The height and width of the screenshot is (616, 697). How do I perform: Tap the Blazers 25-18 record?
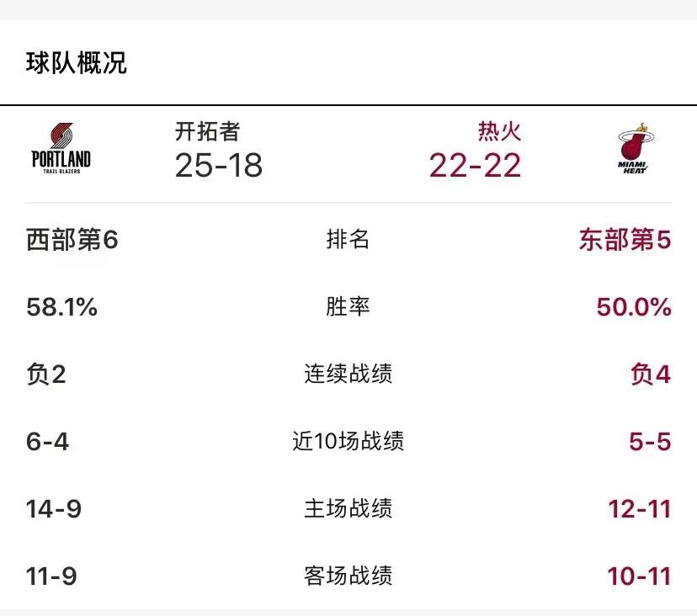coord(218,165)
